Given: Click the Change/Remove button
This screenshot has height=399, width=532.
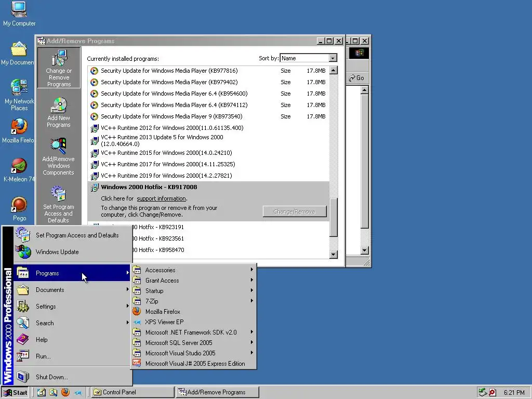Looking at the screenshot, I should tap(295, 212).
